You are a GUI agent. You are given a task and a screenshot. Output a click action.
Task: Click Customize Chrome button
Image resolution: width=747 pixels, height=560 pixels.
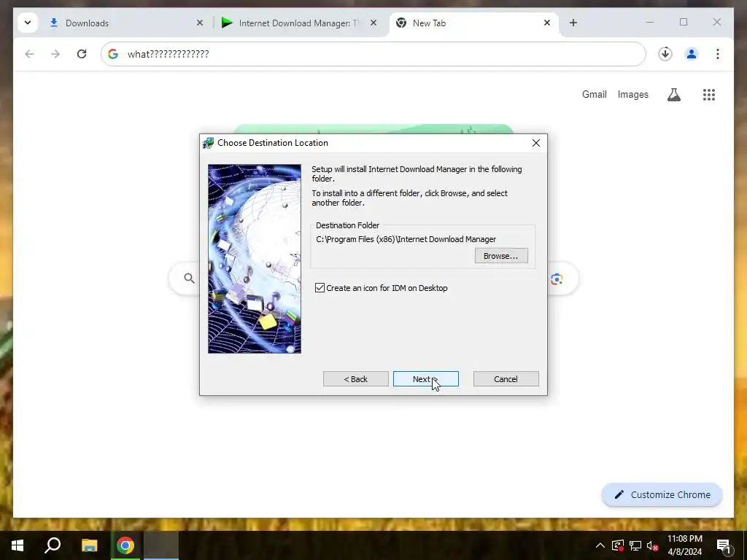coord(662,495)
